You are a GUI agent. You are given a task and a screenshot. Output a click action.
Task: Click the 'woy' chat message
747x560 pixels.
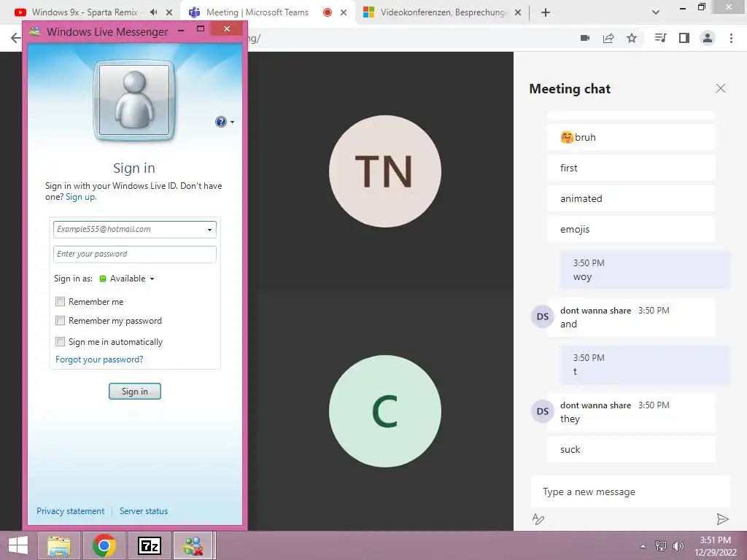[x=645, y=270]
